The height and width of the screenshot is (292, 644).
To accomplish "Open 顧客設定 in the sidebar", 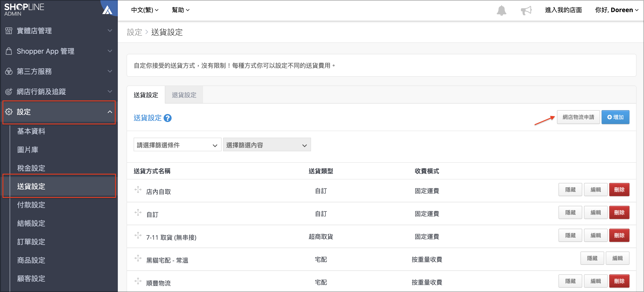I will click(x=31, y=279).
